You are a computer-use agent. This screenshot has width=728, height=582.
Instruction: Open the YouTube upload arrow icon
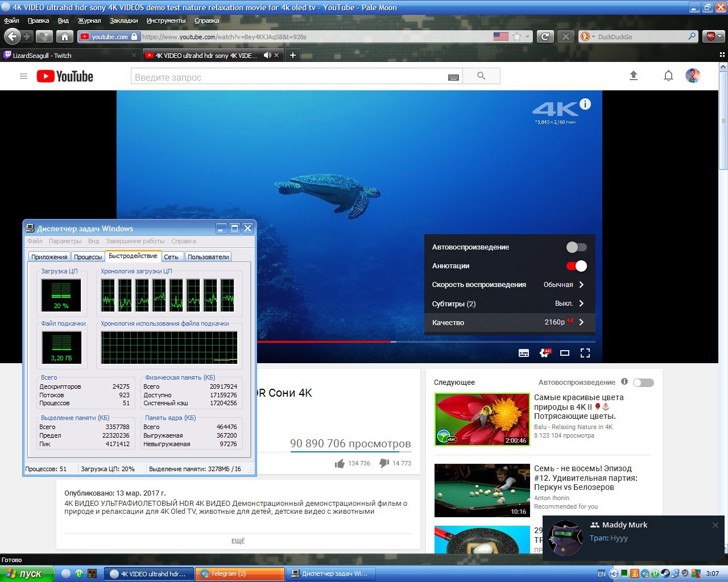[634, 76]
